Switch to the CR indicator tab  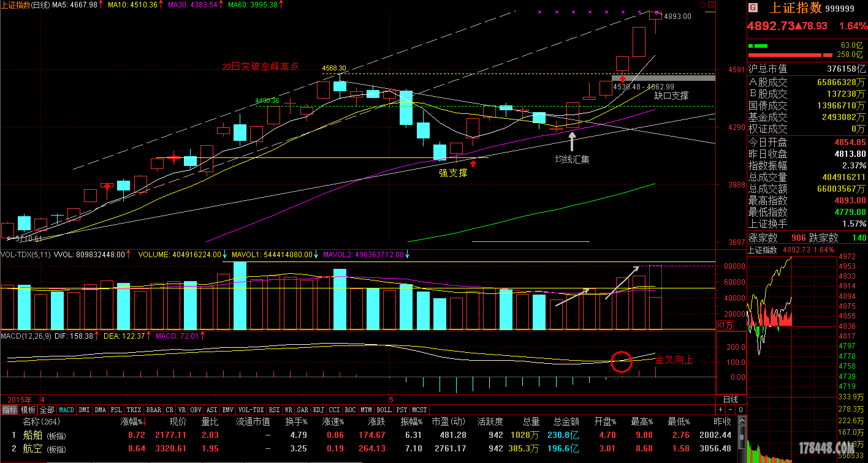[170, 410]
